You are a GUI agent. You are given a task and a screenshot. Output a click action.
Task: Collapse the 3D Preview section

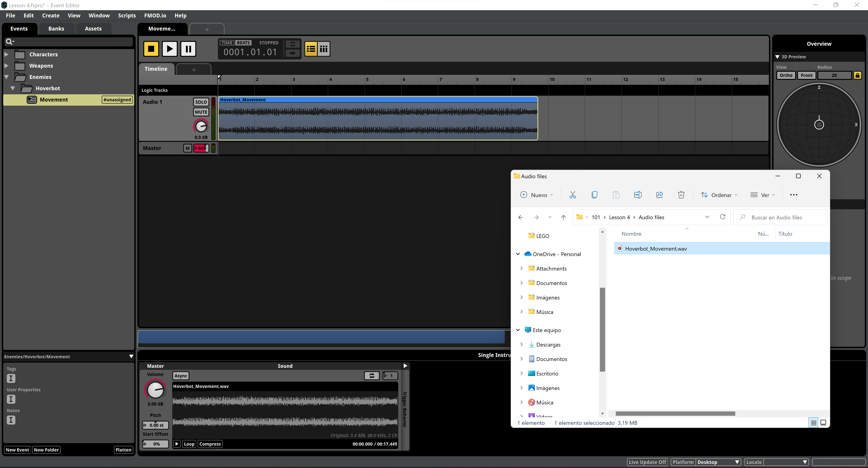click(x=777, y=57)
